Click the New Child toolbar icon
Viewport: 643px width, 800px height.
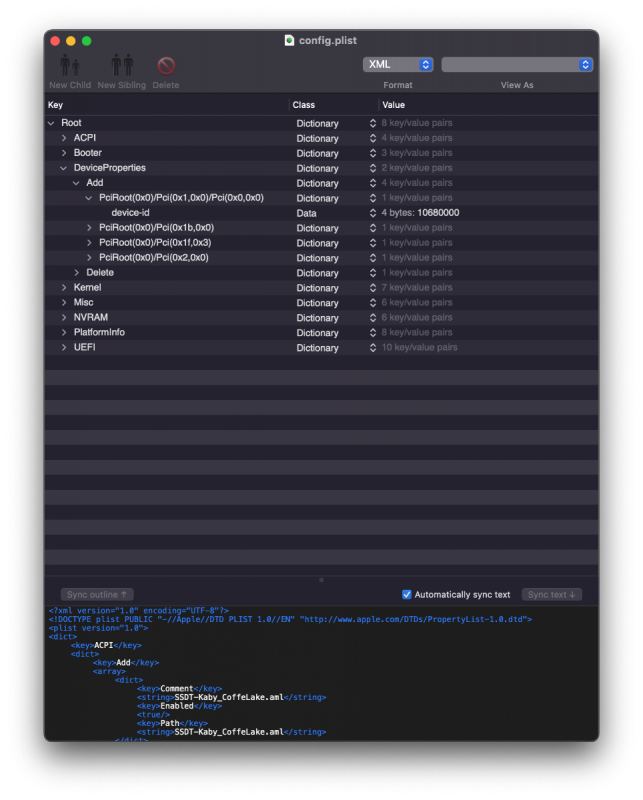tap(69, 66)
